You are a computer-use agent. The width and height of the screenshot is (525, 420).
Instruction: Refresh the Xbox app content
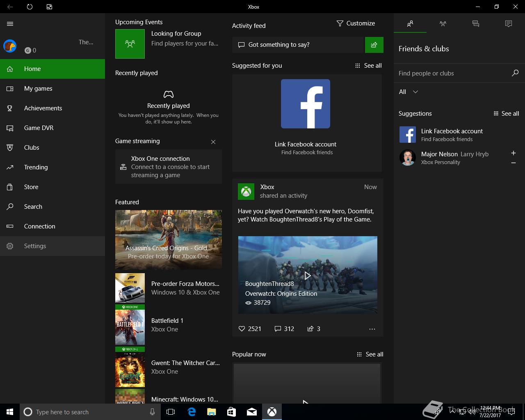point(30,7)
